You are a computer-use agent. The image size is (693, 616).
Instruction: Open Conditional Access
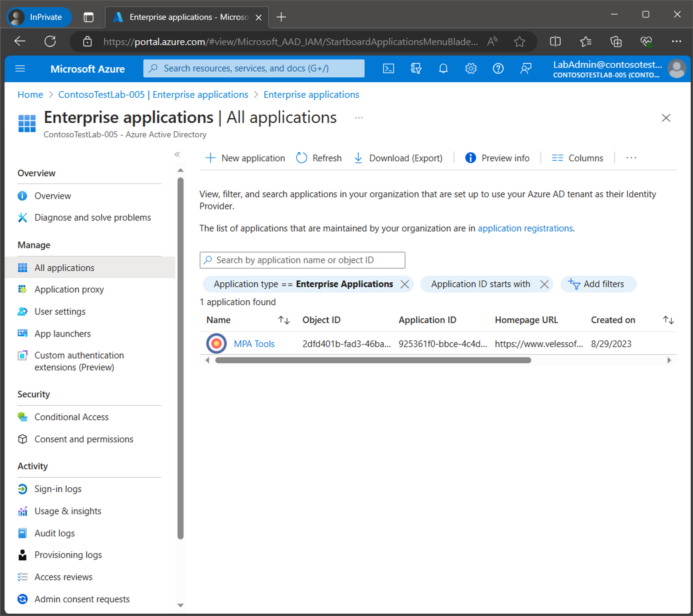pyautogui.click(x=71, y=417)
